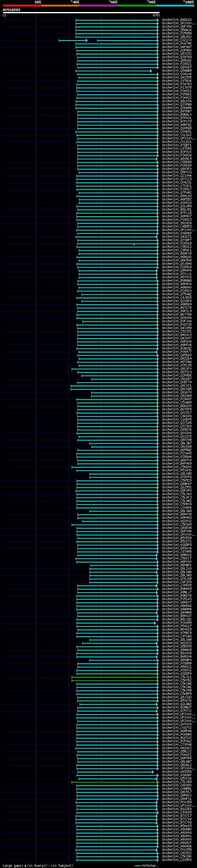Click hit label UniRef100_Q41595
The height and width of the screenshot is (868, 197).
[177, 77]
